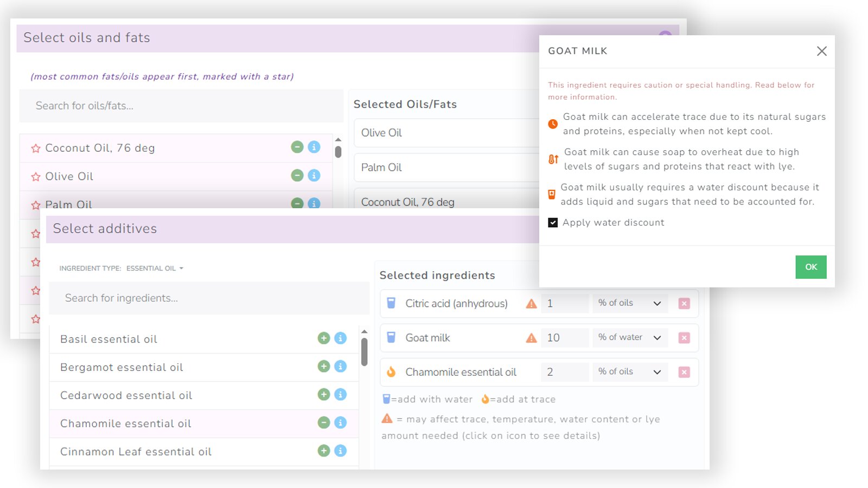Image resolution: width=868 pixels, height=488 pixels.
Task: Open info for Bergamot essential oil
Action: point(341,367)
